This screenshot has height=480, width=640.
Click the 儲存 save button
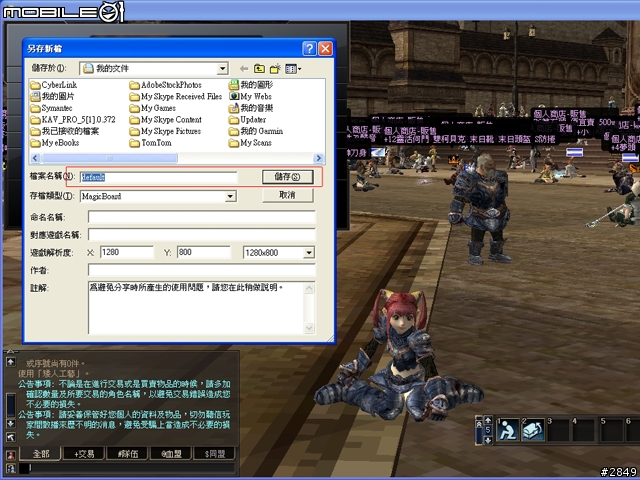click(288, 177)
